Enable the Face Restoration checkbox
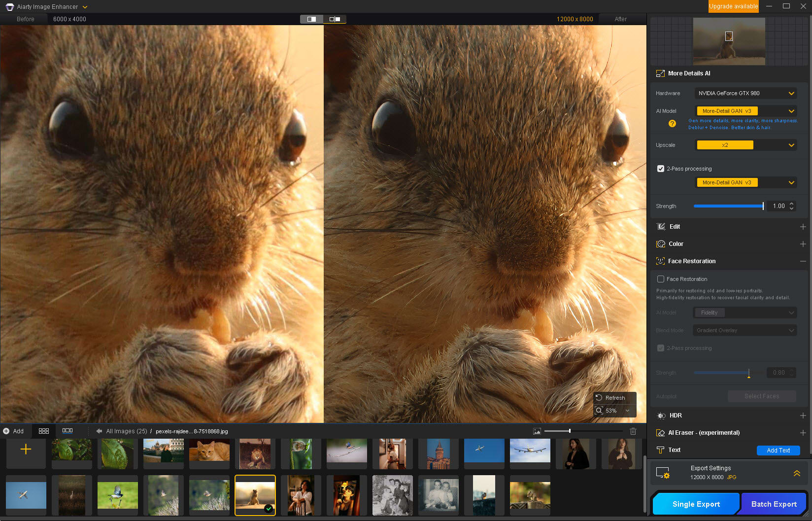This screenshot has height=521, width=812. (661, 279)
